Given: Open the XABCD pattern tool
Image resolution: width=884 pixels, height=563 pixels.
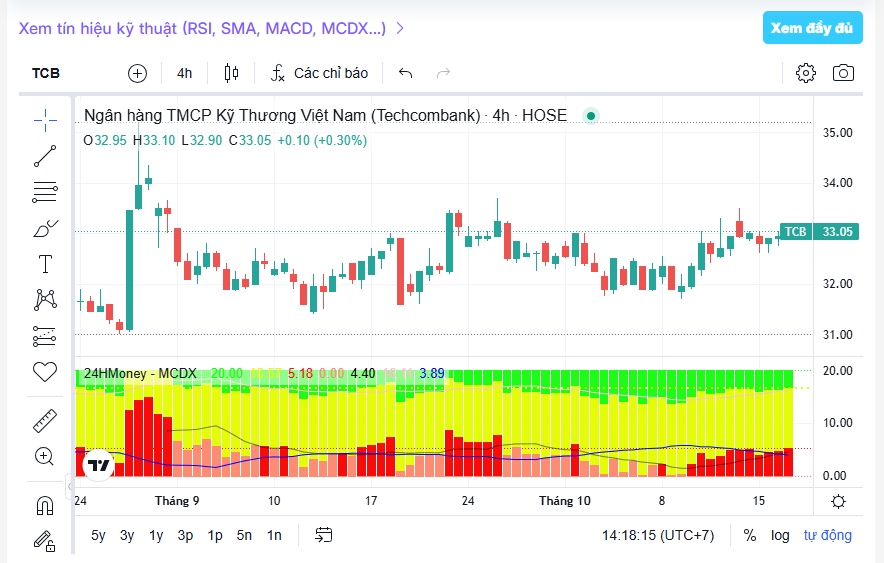Looking at the screenshot, I should pyautogui.click(x=45, y=300).
